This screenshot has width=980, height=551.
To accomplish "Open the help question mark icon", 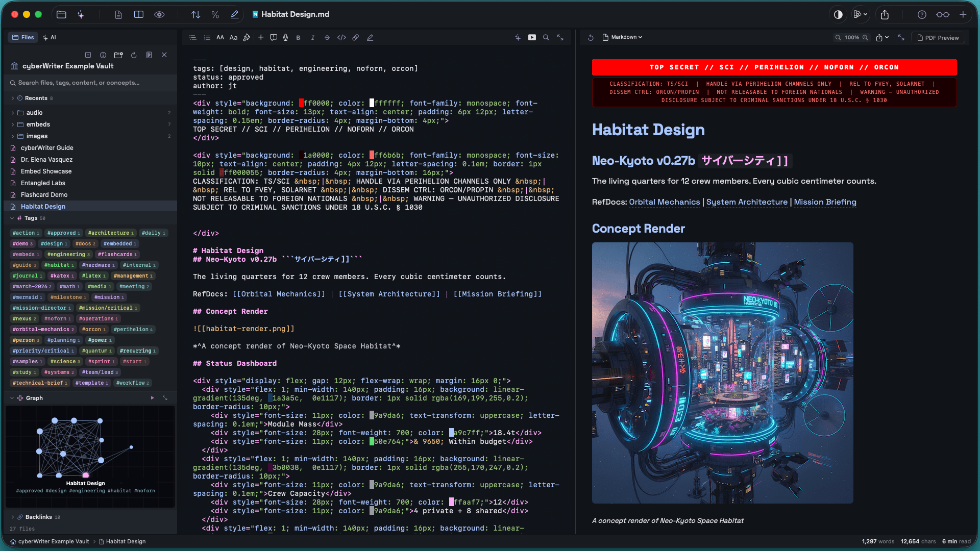I will [922, 15].
